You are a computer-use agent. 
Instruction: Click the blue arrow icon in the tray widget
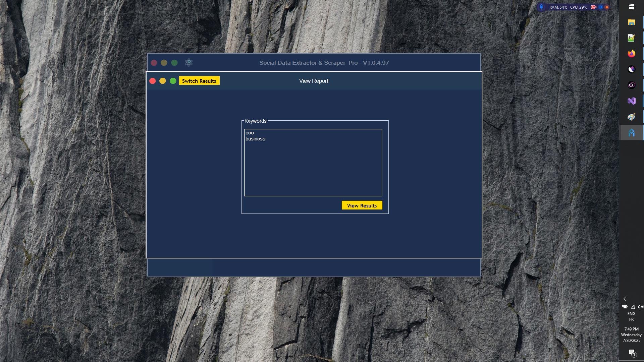pyautogui.click(x=601, y=7)
